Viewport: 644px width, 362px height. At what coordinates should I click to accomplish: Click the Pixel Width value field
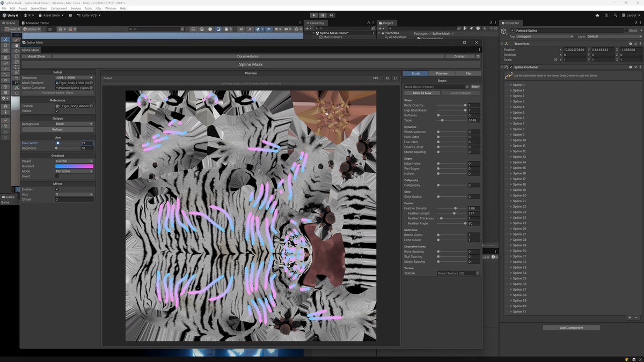[87, 143]
